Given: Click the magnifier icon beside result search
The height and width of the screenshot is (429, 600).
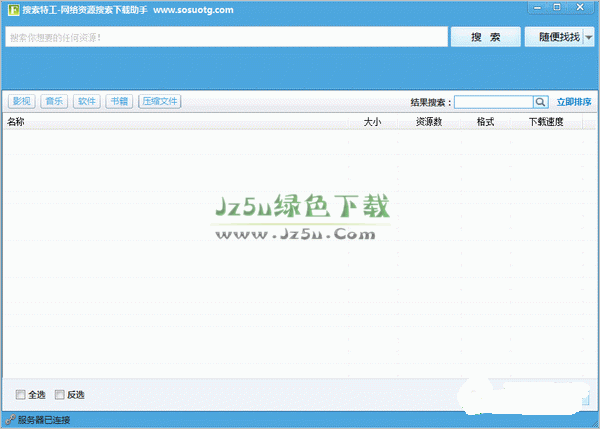Looking at the screenshot, I should [x=541, y=102].
